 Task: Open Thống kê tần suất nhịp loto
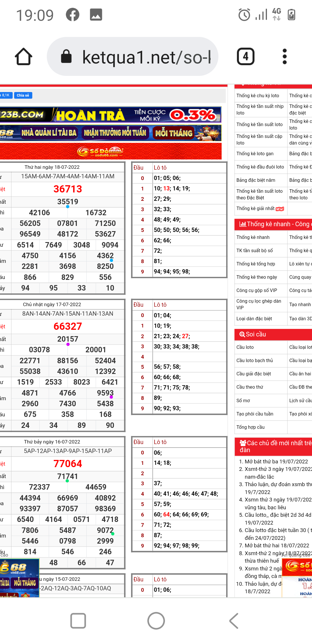click(x=260, y=110)
